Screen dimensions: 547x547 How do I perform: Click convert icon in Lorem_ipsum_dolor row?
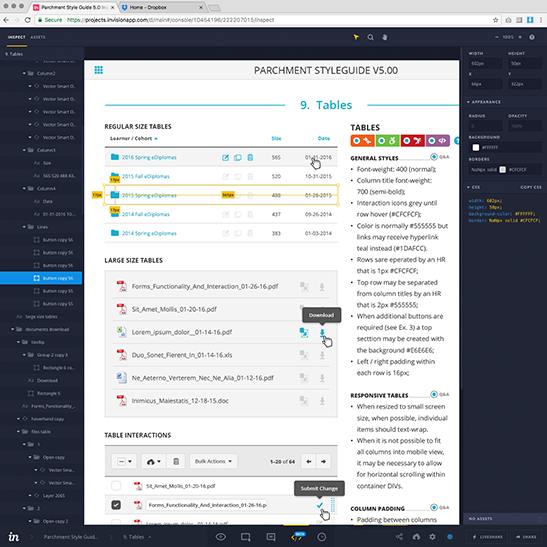[x=304, y=332]
